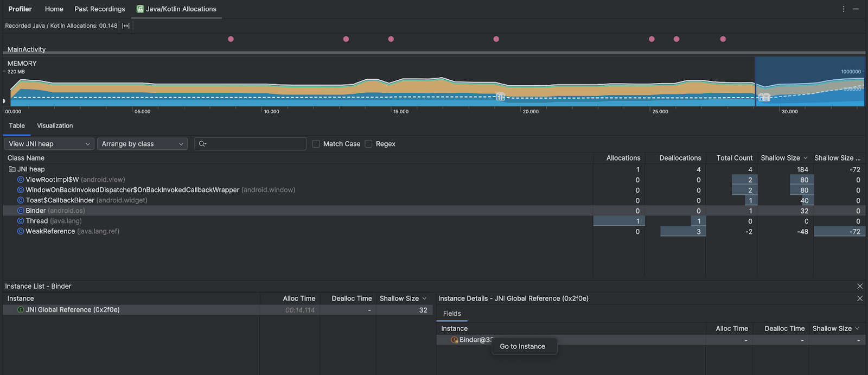
Task: Open the View JNI heap dropdown
Action: tap(49, 144)
